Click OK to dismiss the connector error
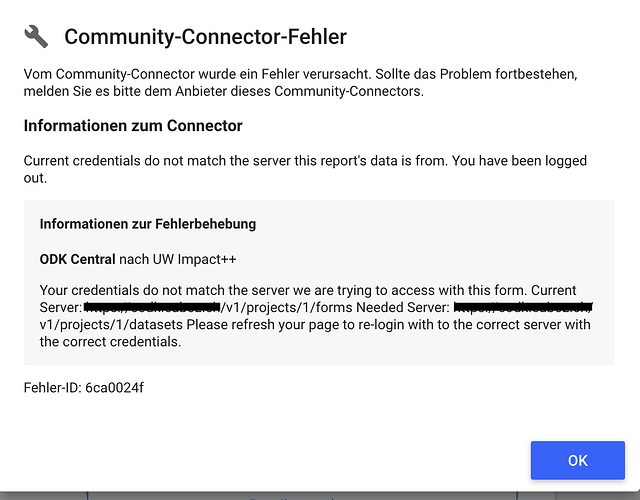640x500 pixels. pyautogui.click(x=578, y=460)
